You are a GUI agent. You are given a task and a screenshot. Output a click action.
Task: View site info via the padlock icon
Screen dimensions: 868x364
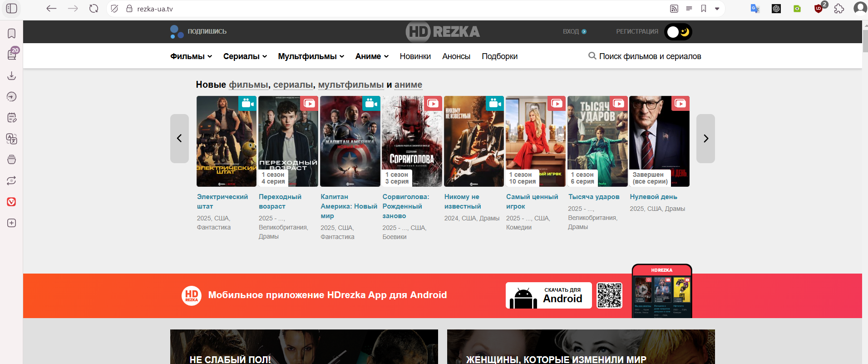point(129,9)
